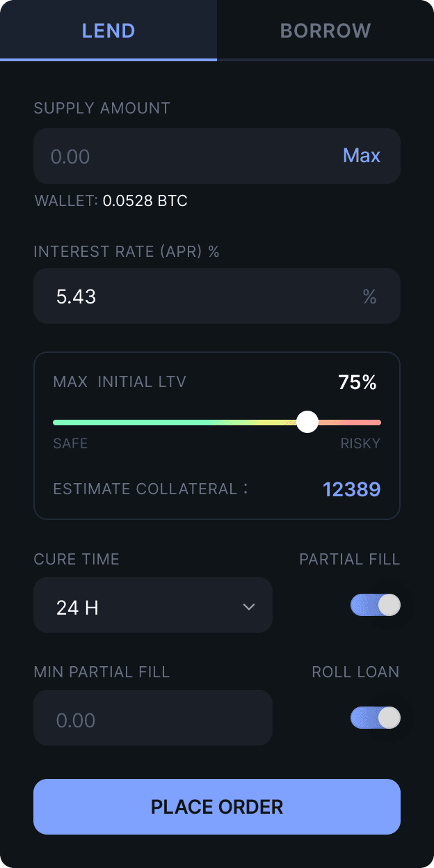Open the BORROW tab

[325, 31]
